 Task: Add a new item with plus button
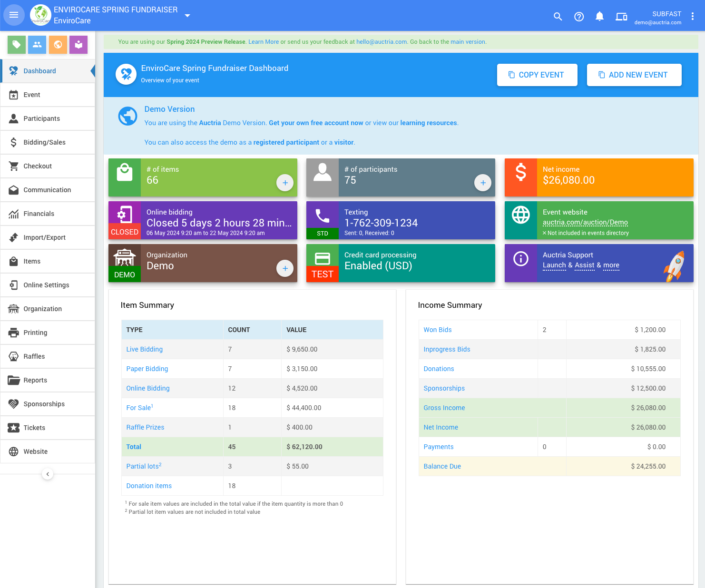[x=285, y=183]
